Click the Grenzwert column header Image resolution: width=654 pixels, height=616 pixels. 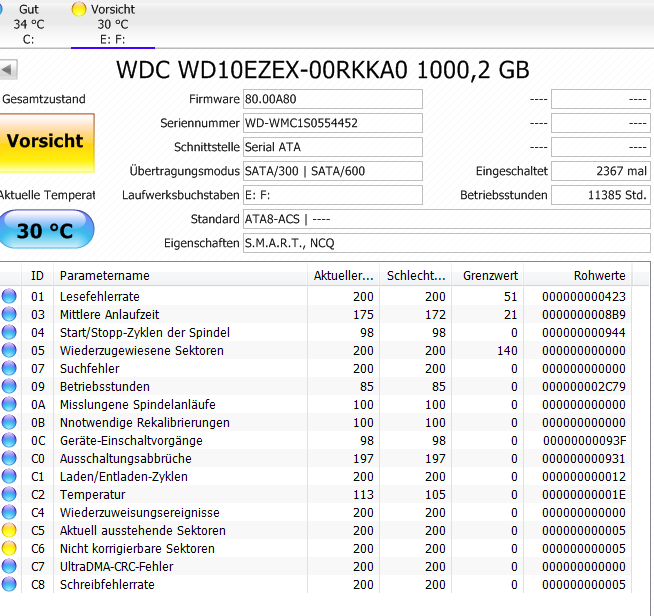pos(488,276)
